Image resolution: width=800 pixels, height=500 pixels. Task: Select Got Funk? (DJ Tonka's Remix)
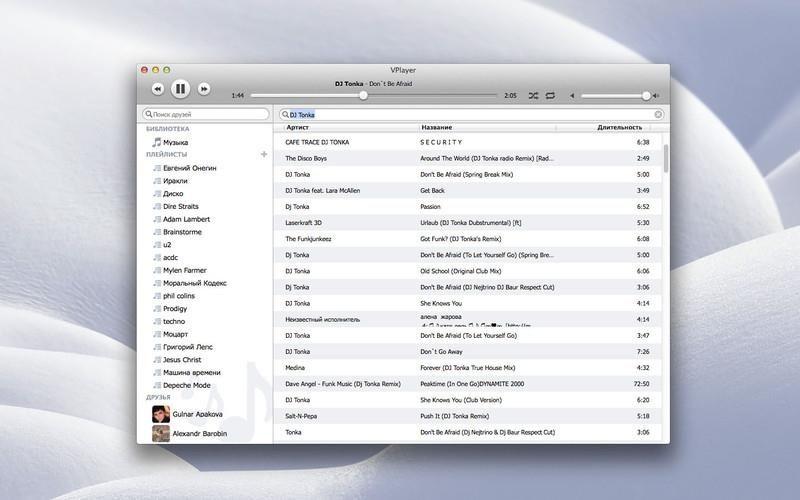pyautogui.click(x=467, y=239)
